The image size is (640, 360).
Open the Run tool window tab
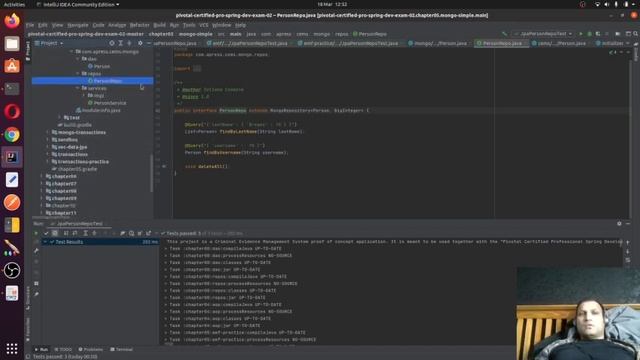[41, 349]
